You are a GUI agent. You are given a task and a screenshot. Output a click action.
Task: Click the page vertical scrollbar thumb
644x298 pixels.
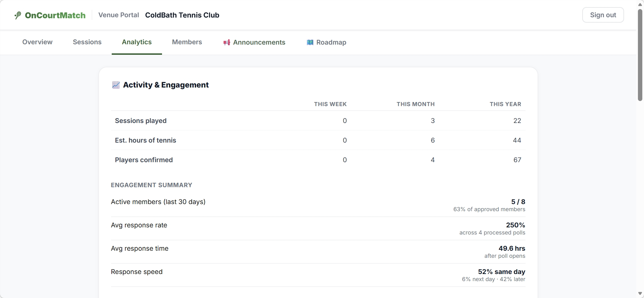click(x=640, y=55)
